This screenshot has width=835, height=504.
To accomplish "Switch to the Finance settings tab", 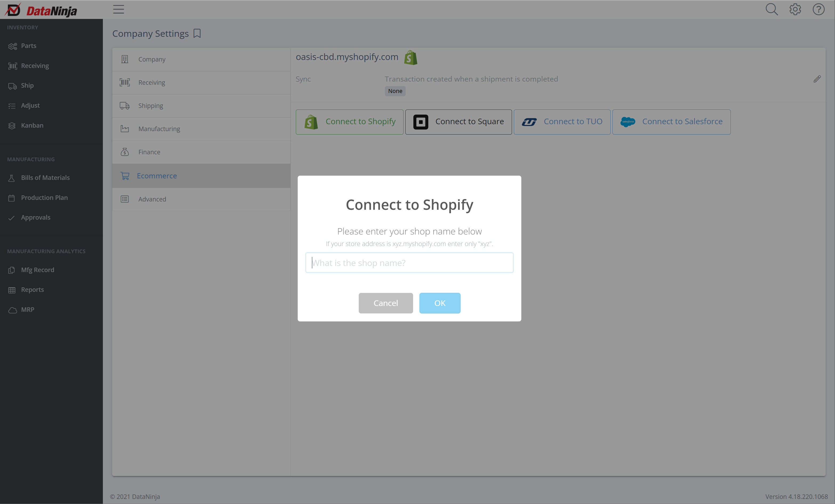I will click(x=149, y=152).
